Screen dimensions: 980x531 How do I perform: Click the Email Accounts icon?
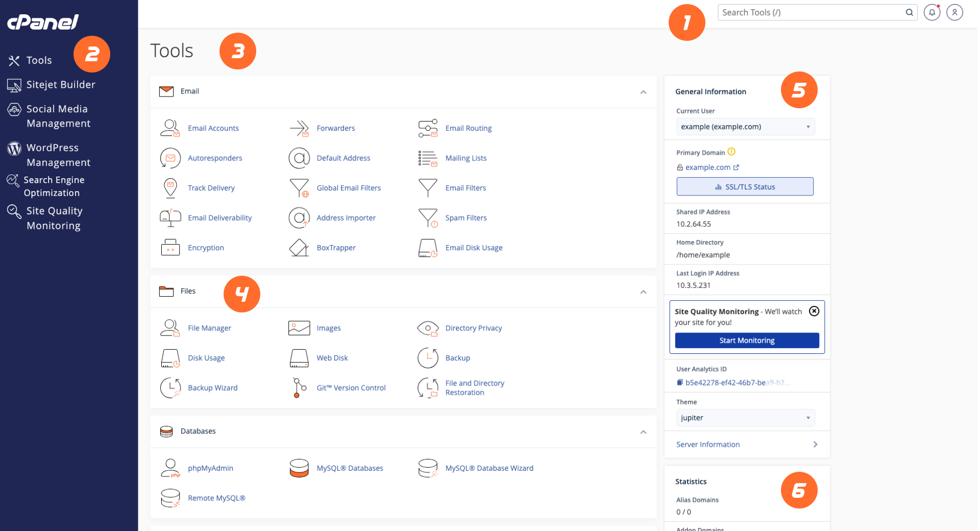(170, 128)
